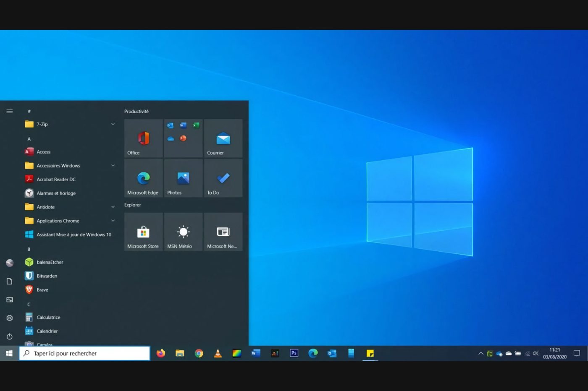Open Documents shortcut in Start sidebar
The width and height of the screenshot is (588, 391).
pos(9,281)
